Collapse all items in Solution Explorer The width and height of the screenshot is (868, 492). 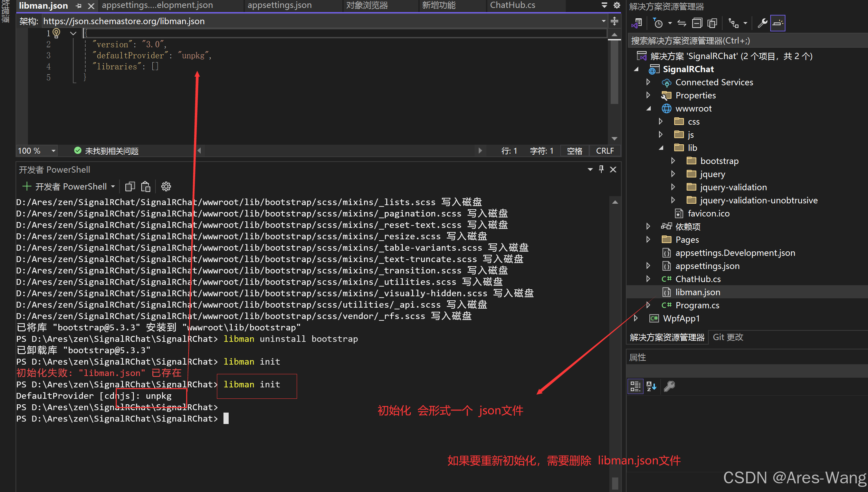click(697, 23)
